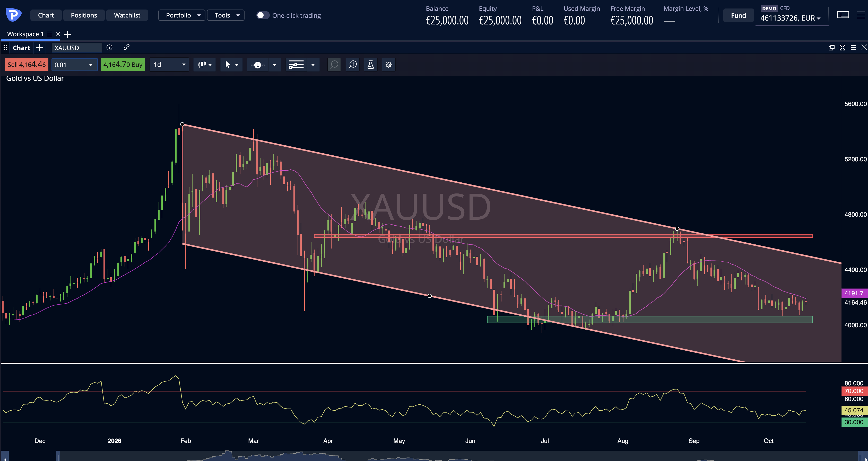Open chart settings gear icon

[388, 65]
